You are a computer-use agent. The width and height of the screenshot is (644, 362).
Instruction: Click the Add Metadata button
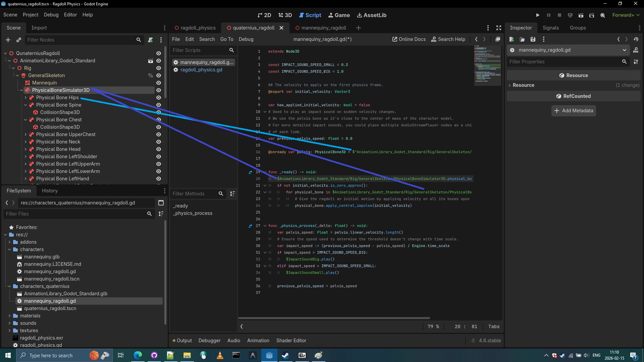(x=574, y=111)
